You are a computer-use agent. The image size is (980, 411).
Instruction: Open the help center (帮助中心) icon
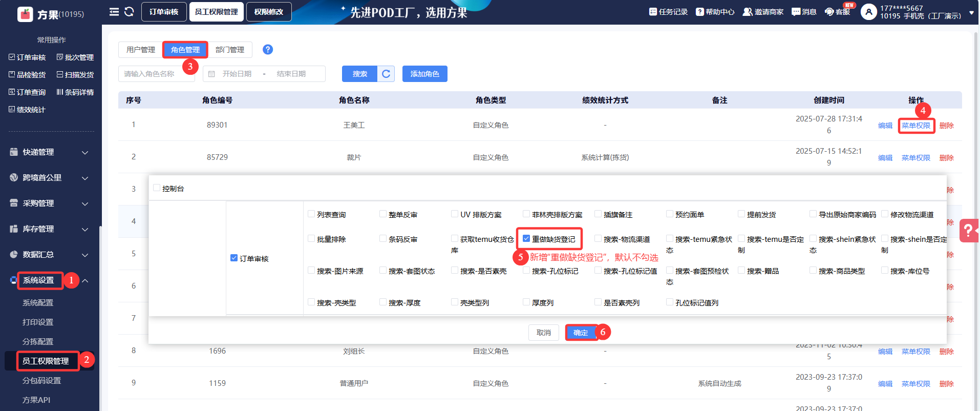699,12
